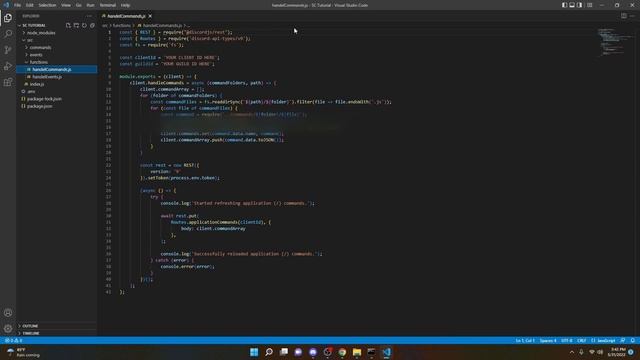Open editor more actions ellipsis

click(632, 16)
